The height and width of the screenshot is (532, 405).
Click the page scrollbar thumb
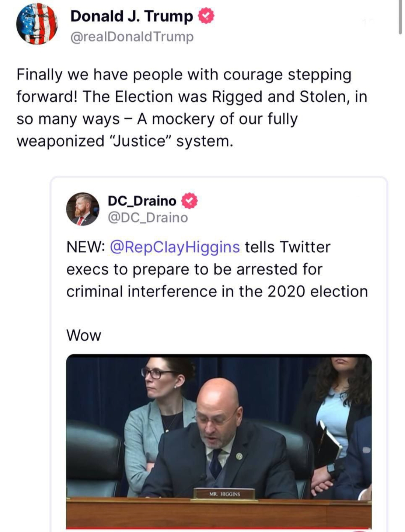400,17
